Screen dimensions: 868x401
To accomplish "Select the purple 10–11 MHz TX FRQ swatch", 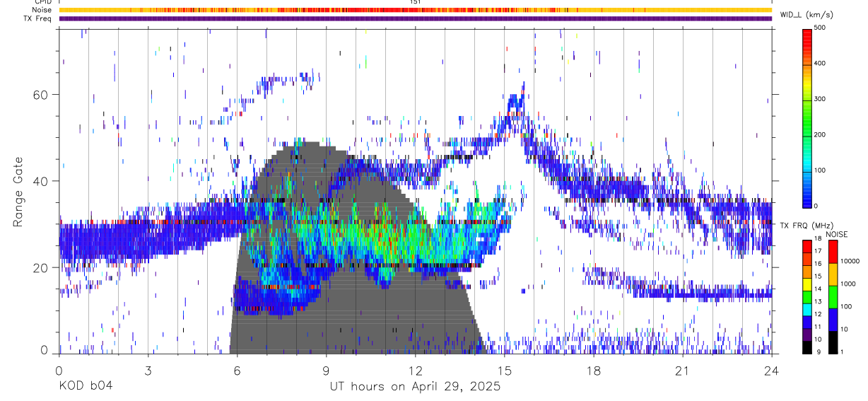I will click(807, 334).
